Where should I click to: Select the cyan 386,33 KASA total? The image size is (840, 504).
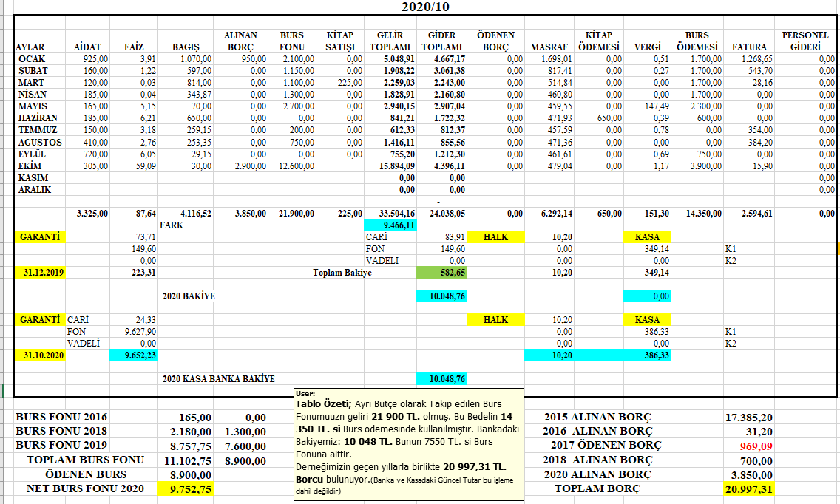coord(647,355)
